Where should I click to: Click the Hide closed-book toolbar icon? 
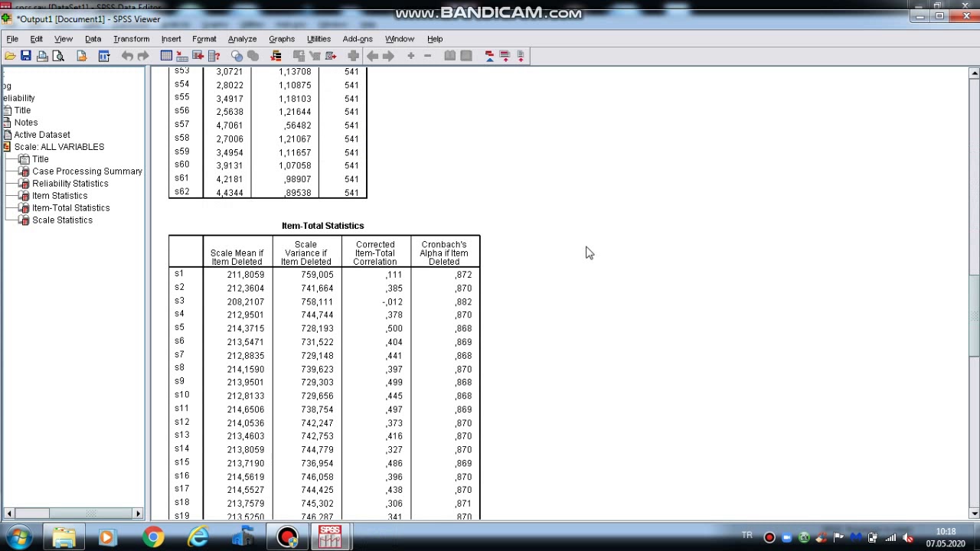click(x=466, y=56)
